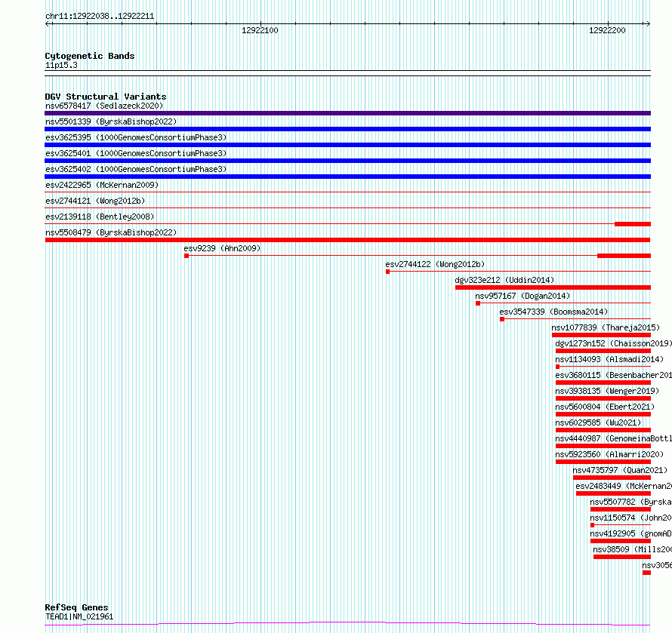This screenshot has width=672, height=633.
Task: Click nsv6029585 (Wu2021) variant label
Action: click(x=598, y=423)
